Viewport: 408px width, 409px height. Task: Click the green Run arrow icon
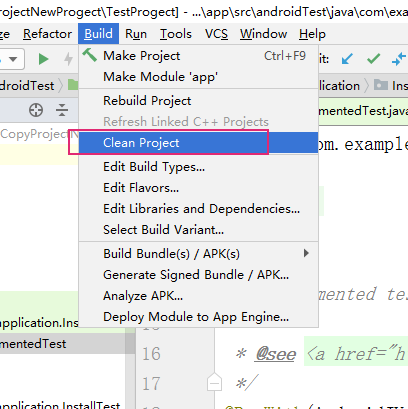43,59
